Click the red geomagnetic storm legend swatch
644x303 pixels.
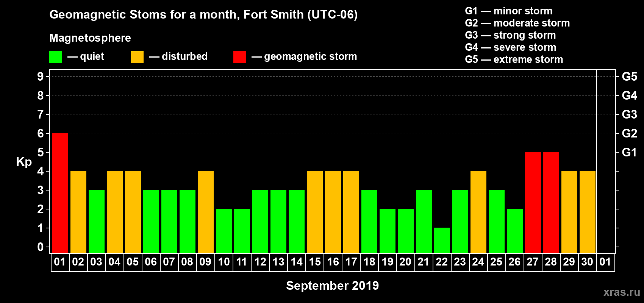[x=240, y=57]
